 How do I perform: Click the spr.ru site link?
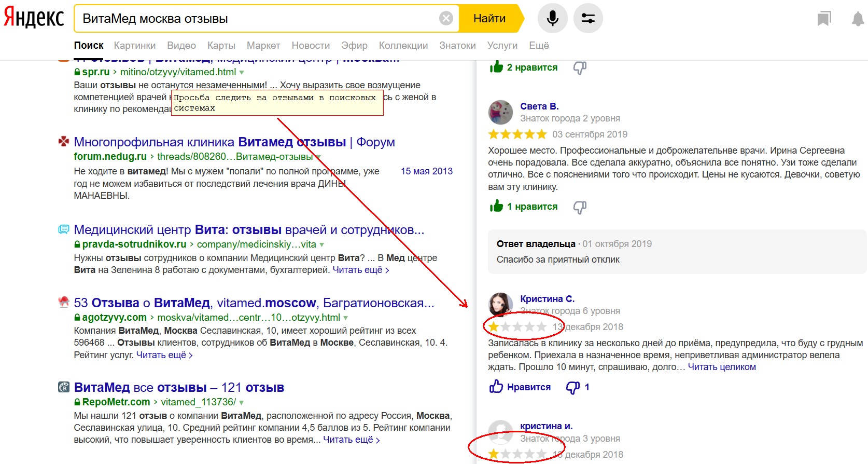pos(96,72)
